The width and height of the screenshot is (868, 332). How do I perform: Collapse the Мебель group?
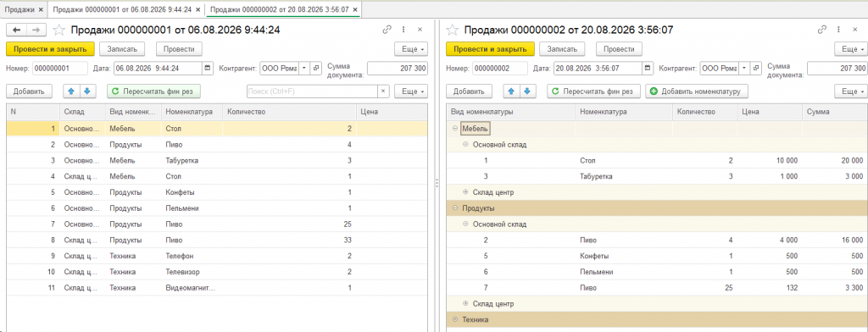coord(455,129)
